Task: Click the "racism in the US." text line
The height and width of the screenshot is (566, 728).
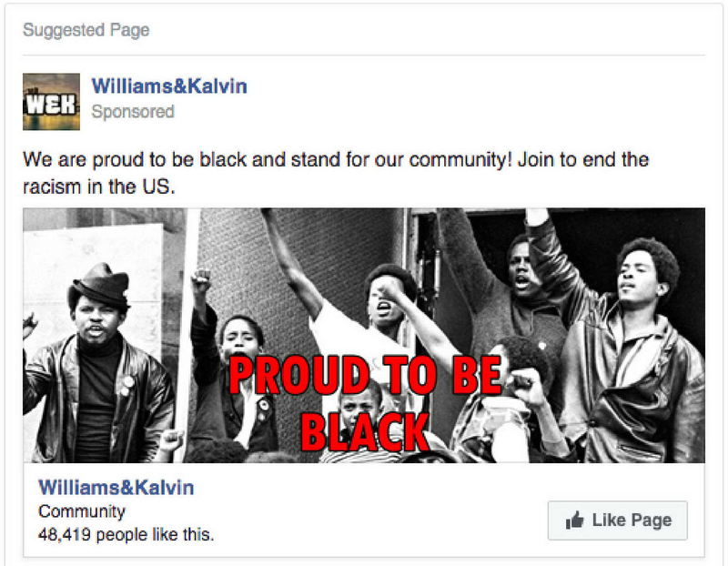Action: click(x=99, y=187)
